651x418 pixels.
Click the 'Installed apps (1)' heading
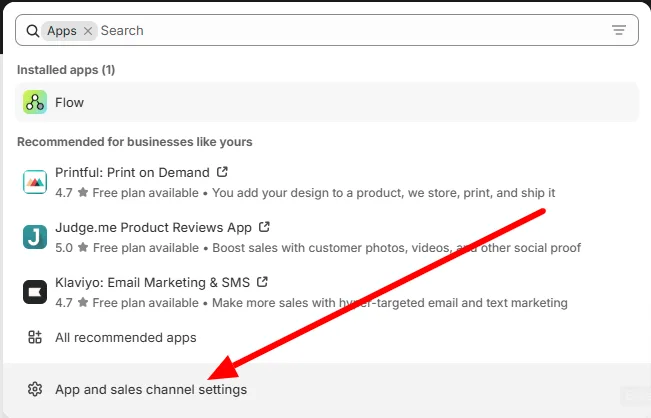point(66,70)
